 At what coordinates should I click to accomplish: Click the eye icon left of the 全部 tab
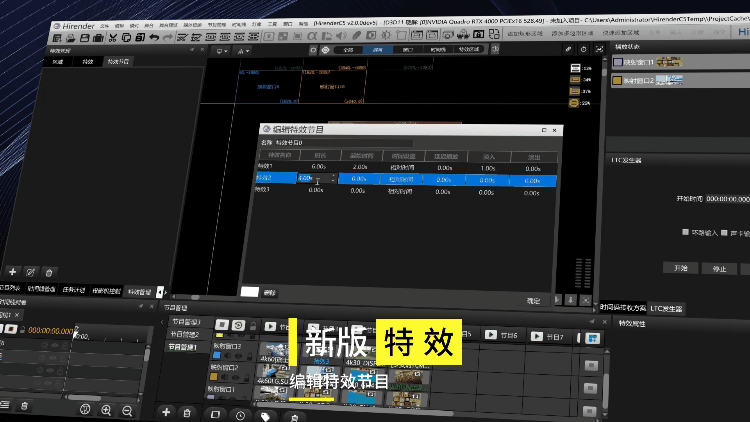pyautogui.click(x=326, y=50)
